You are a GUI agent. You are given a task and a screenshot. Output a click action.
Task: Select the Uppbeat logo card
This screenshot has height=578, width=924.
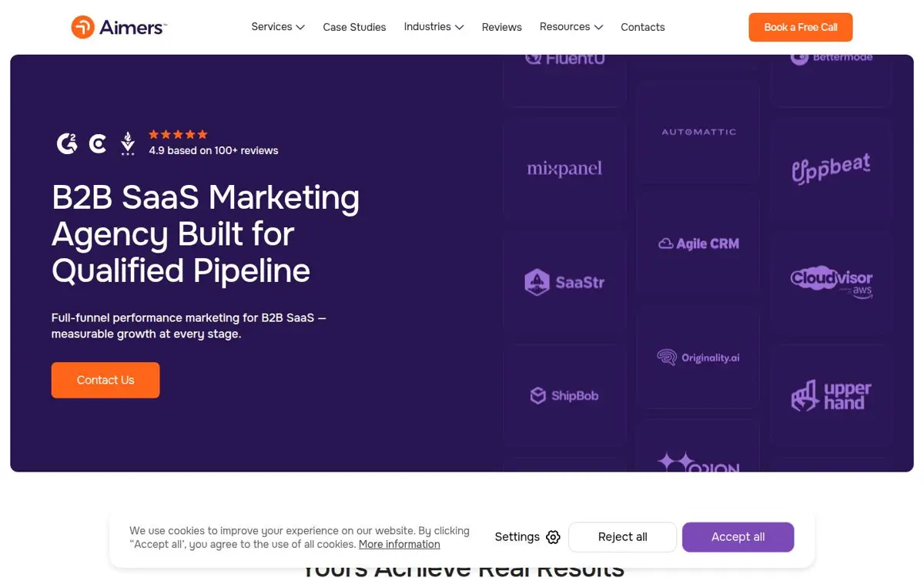(x=832, y=169)
